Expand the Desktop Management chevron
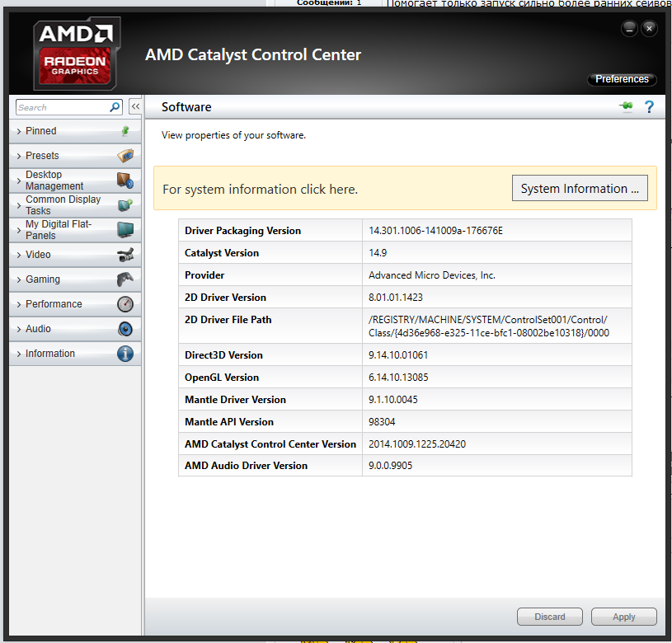Image resolution: width=672 pixels, height=643 pixels. click(19, 181)
